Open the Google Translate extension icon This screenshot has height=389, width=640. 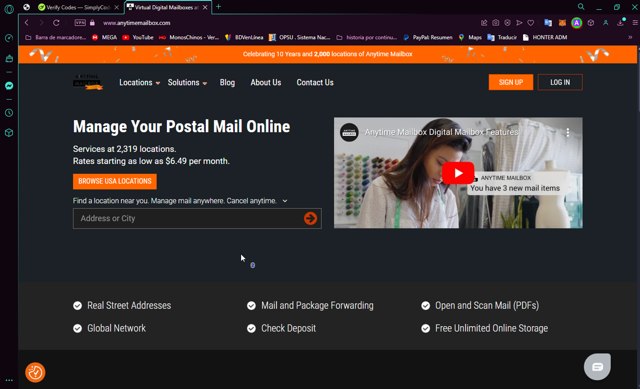click(x=548, y=23)
